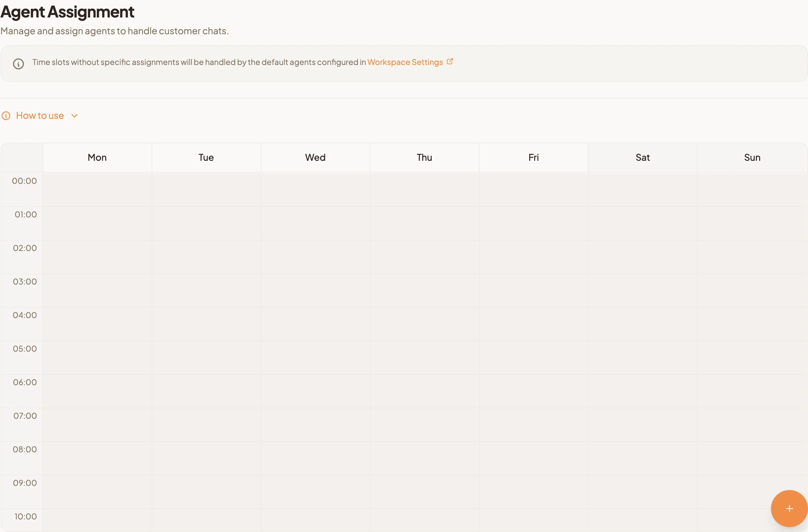Click the 09:00 time label
Image resolution: width=808 pixels, height=532 pixels.
25,483
